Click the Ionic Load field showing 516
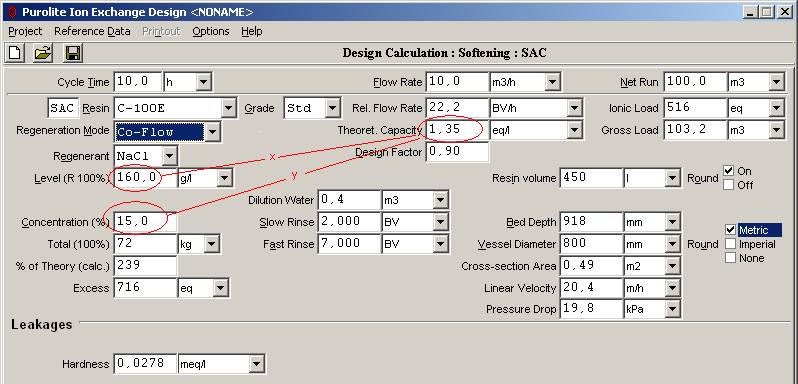Screen dimensions: 798x384 click(695, 108)
